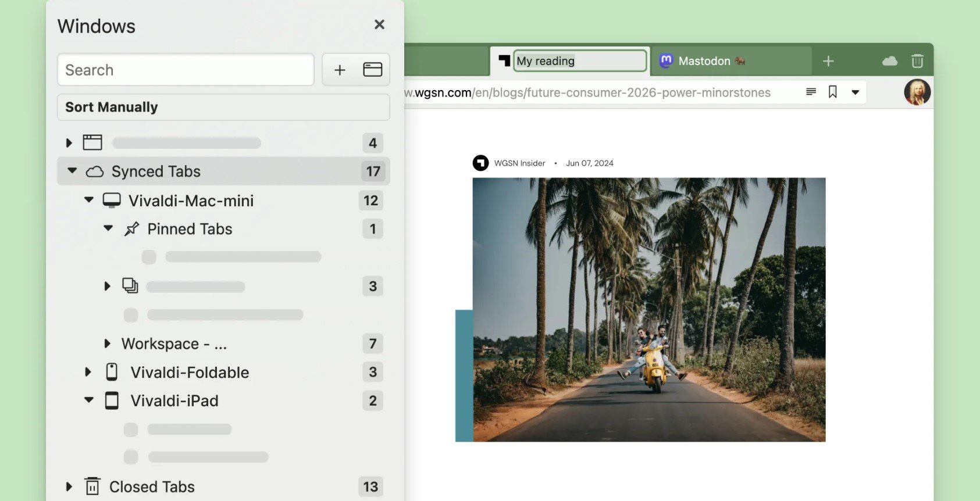Collapse the Vivaldi-iPad device
980x501 pixels.
(x=88, y=400)
